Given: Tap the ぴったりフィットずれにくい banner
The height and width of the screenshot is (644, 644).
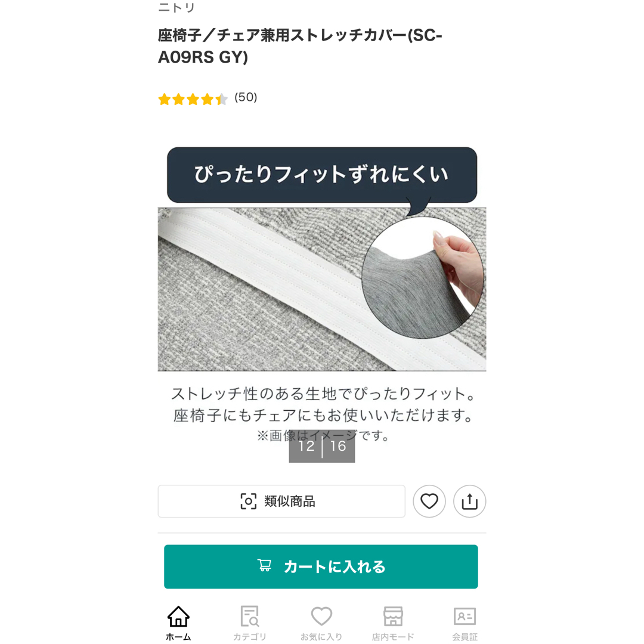Looking at the screenshot, I should (x=321, y=175).
